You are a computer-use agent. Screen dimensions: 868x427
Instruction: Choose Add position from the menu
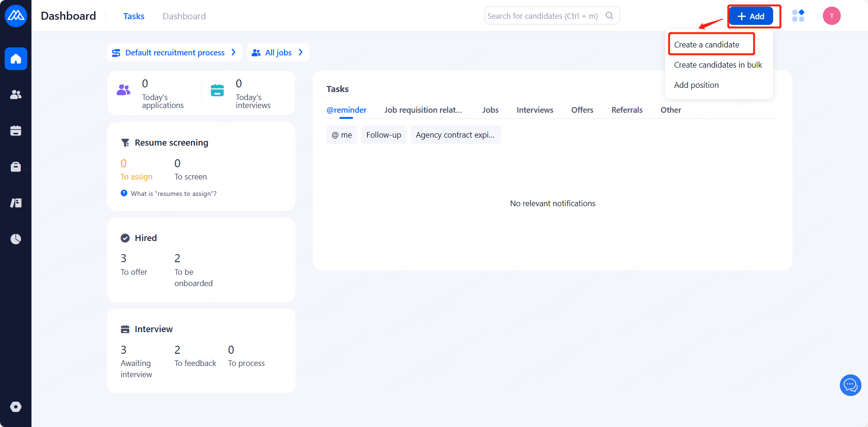click(696, 85)
